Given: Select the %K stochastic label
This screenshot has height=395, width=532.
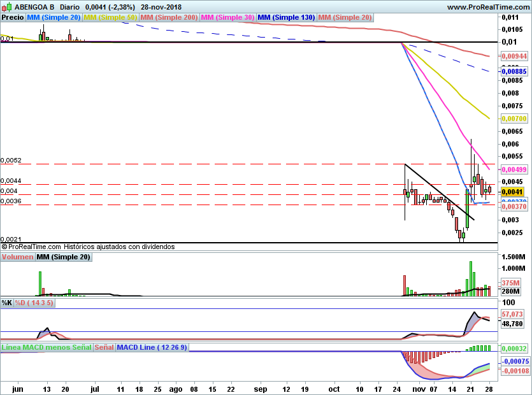Looking at the screenshot, I should (7, 303).
